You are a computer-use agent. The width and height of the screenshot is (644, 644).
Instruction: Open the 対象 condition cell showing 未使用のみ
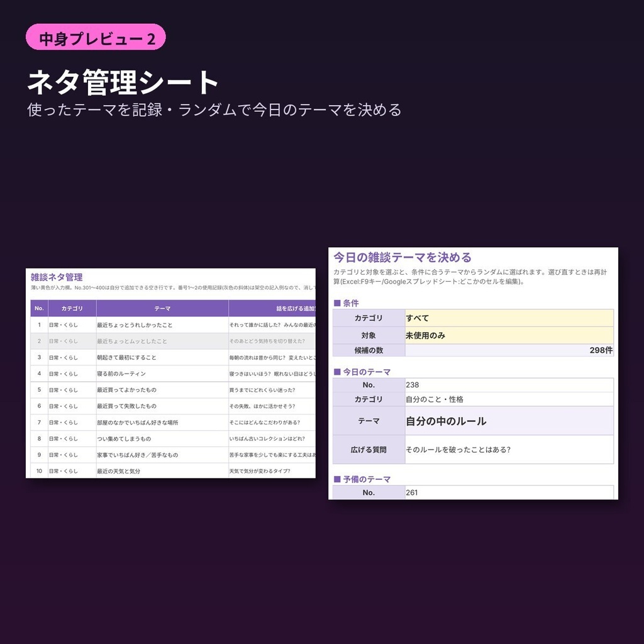509,335
